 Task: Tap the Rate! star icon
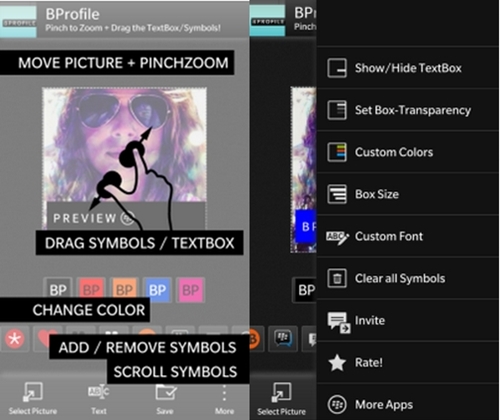click(x=337, y=363)
